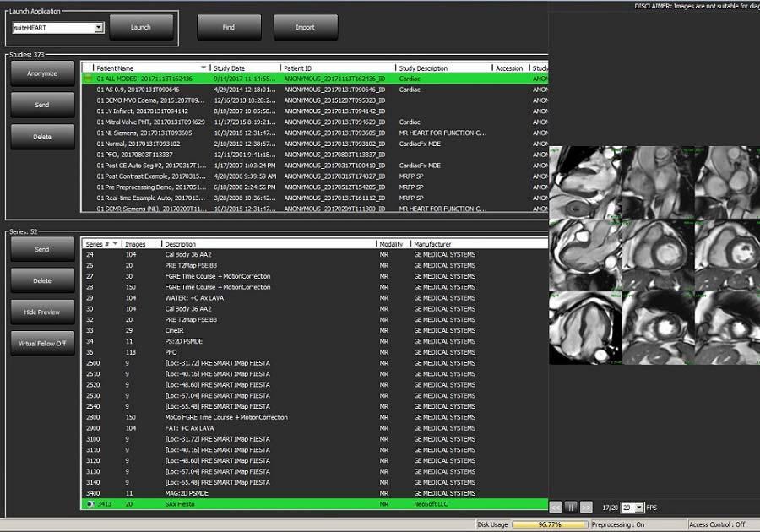
Task: Click the Import button
Action: (x=306, y=28)
